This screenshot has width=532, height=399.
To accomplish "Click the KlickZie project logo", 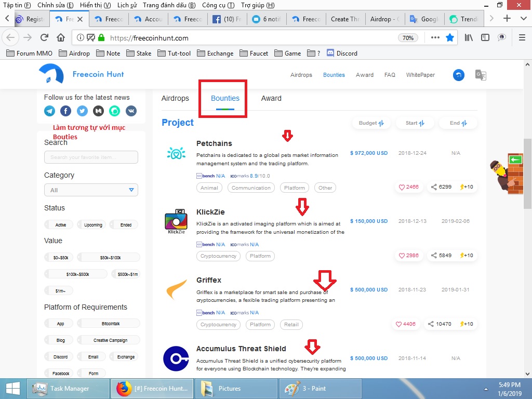I will click(x=176, y=221).
